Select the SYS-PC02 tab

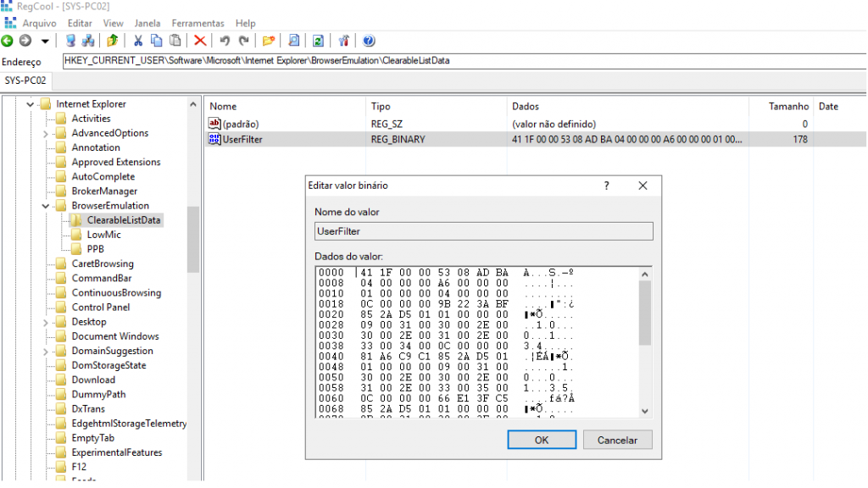25,80
